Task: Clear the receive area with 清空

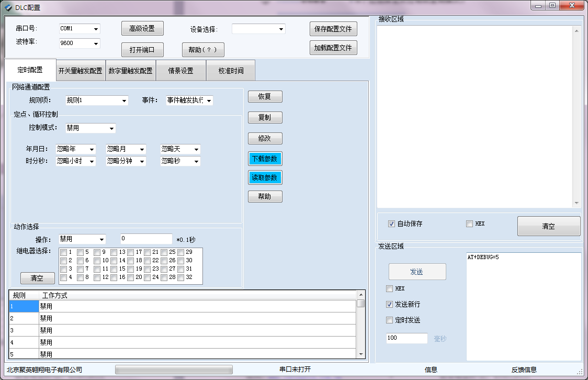Action: click(x=548, y=226)
